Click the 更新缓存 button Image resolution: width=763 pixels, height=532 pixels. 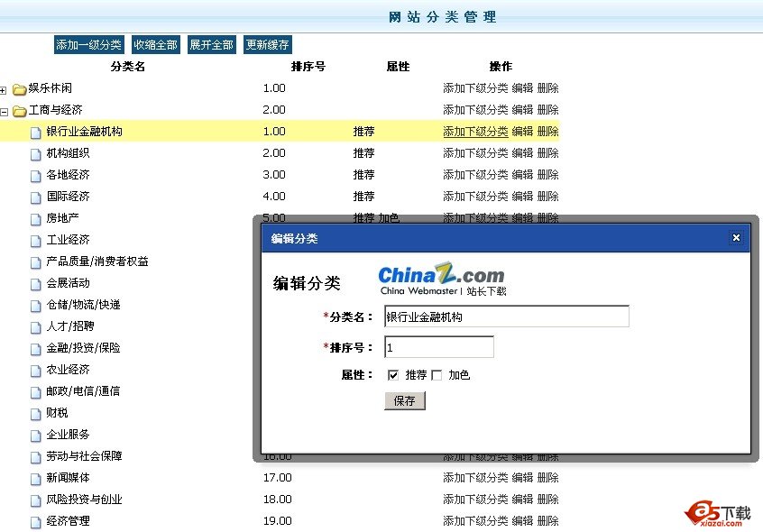click(268, 45)
